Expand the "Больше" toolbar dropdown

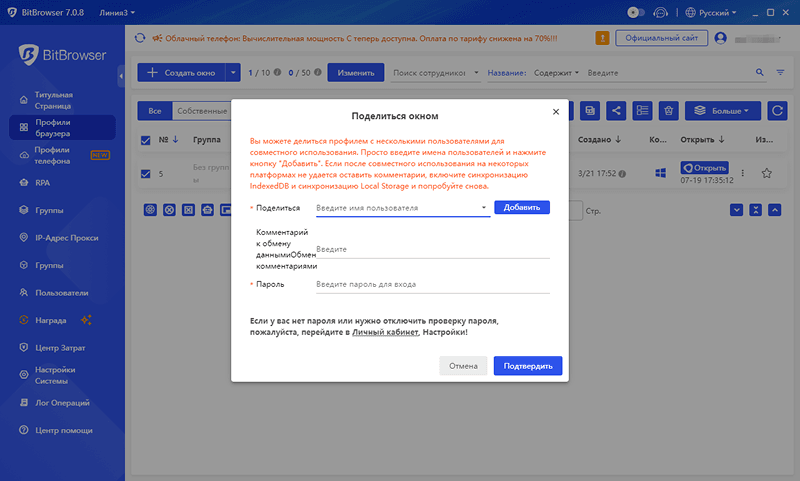pyautogui.click(x=721, y=110)
